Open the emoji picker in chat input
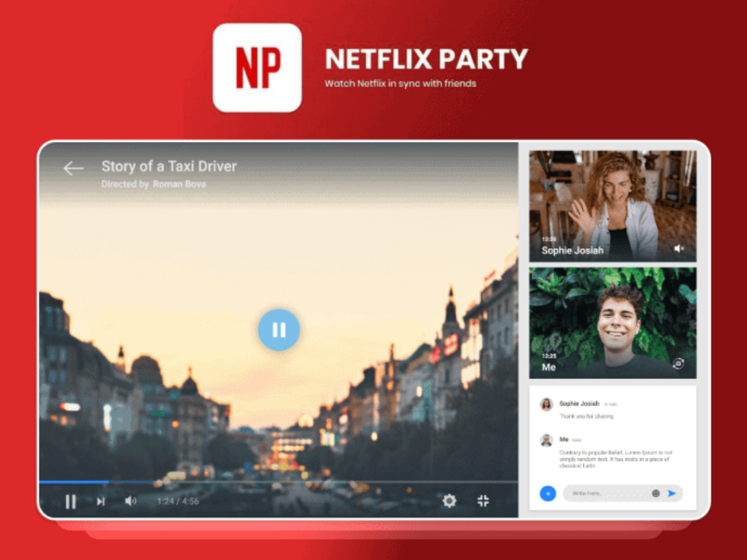Screen dimensions: 747x560 point(655,493)
